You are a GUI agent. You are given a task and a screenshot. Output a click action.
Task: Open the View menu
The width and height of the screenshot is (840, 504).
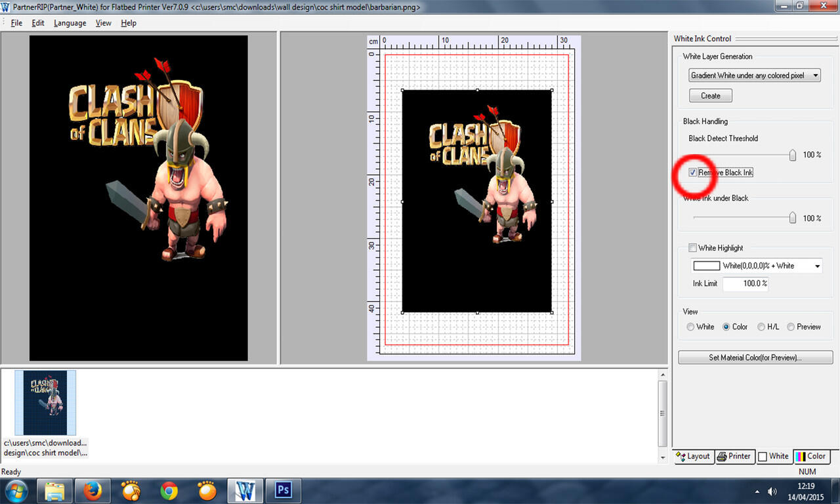[104, 23]
